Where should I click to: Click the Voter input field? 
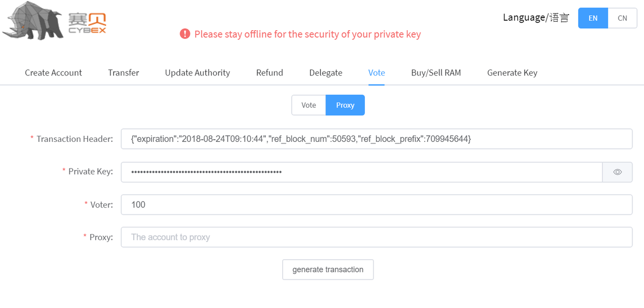(376, 205)
